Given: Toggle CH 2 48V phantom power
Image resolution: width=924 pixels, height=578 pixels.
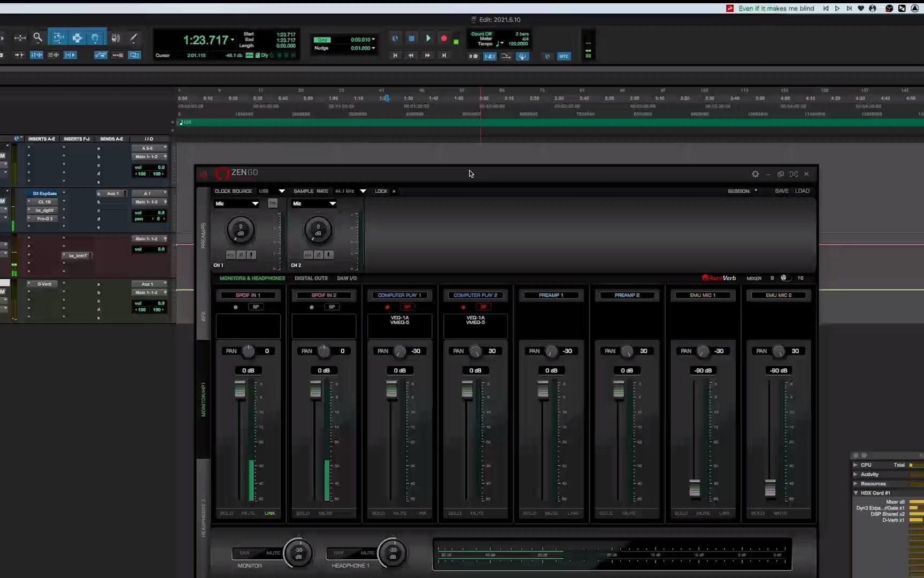Looking at the screenshot, I should (x=307, y=255).
